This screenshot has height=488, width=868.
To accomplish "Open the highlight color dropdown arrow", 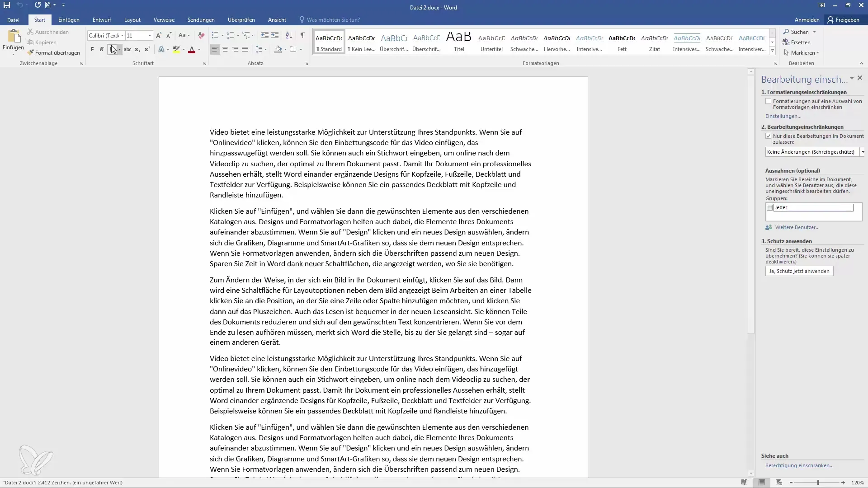I will coord(184,49).
